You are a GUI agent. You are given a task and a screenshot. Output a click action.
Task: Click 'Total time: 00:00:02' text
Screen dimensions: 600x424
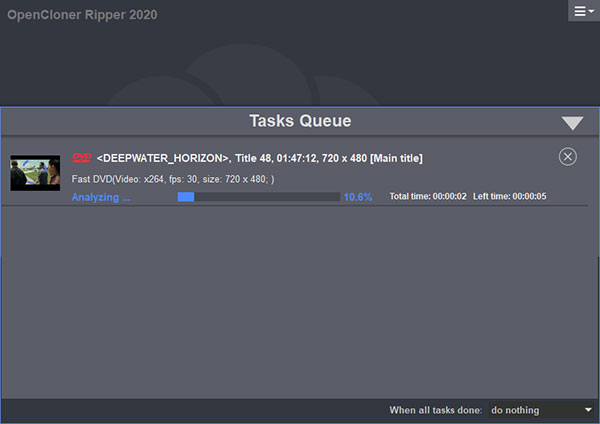[428, 196]
